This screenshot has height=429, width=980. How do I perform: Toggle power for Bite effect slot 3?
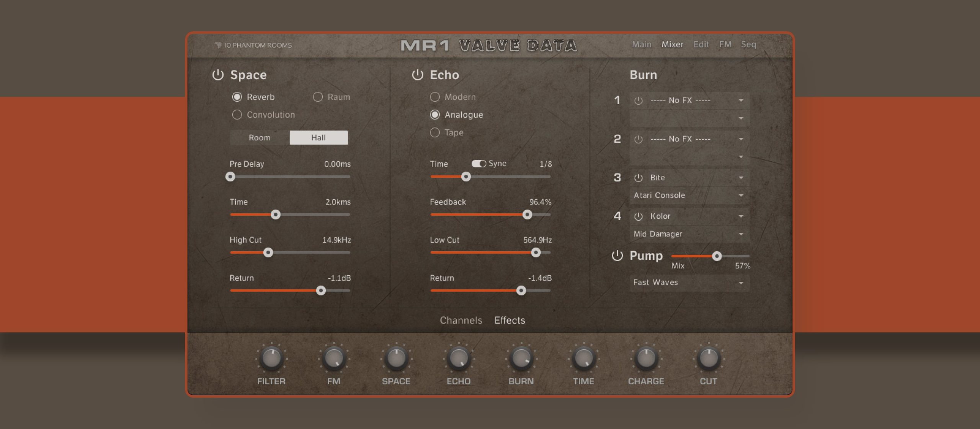pos(638,178)
